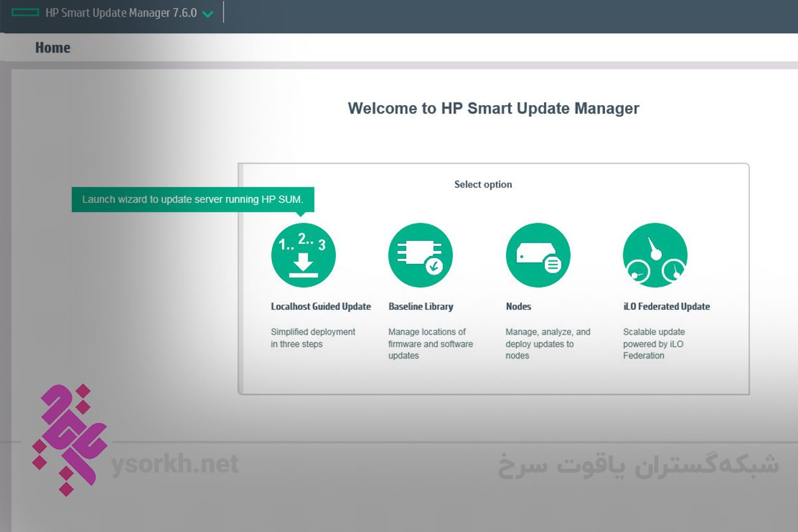The image size is (798, 532).
Task: Open the HP Smart Update Manager 7.6.0 menu
Action: tap(121, 13)
